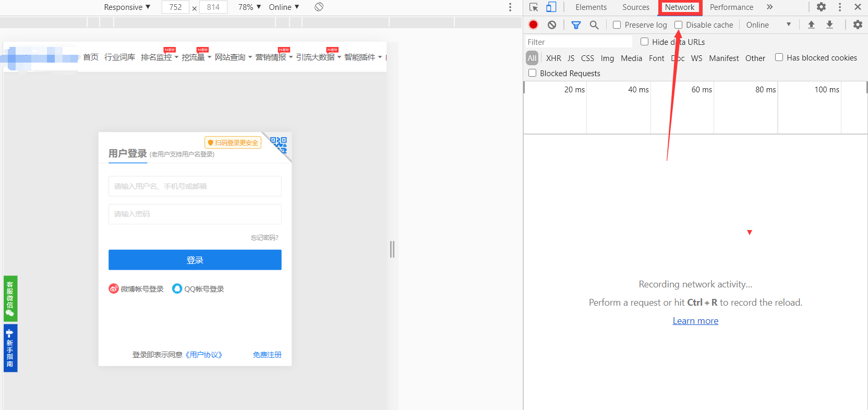The height and width of the screenshot is (410, 868).
Task: Clear the network log
Action: 552,25
